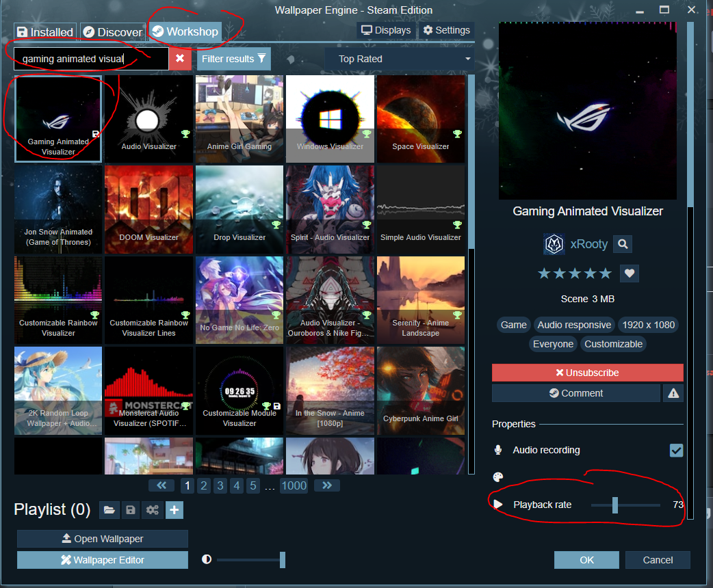
Task: Go to results page 2
Action: point(204,485)
